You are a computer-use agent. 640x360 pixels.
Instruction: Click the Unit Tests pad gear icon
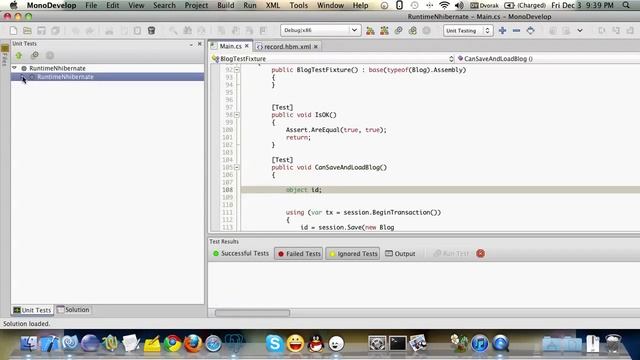click(35, 56)
